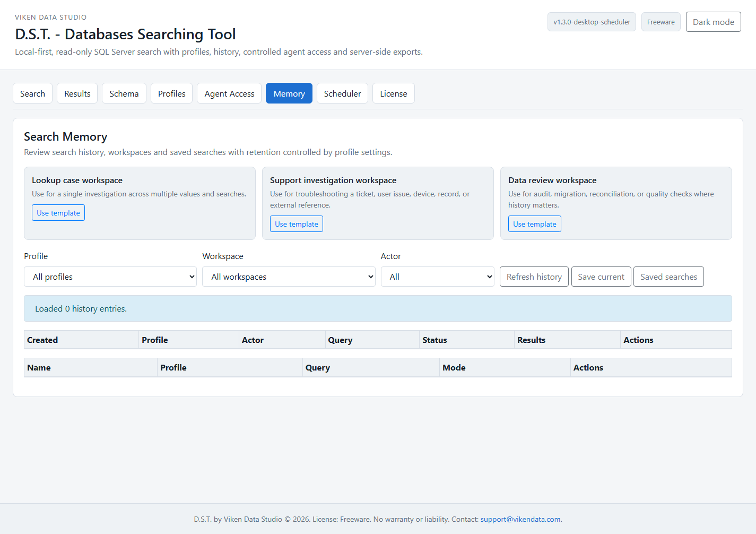Click the v1.3.0-desktop-scheduler version badge
Viewport: 756px width, 534px height.
tap(592, 22)
